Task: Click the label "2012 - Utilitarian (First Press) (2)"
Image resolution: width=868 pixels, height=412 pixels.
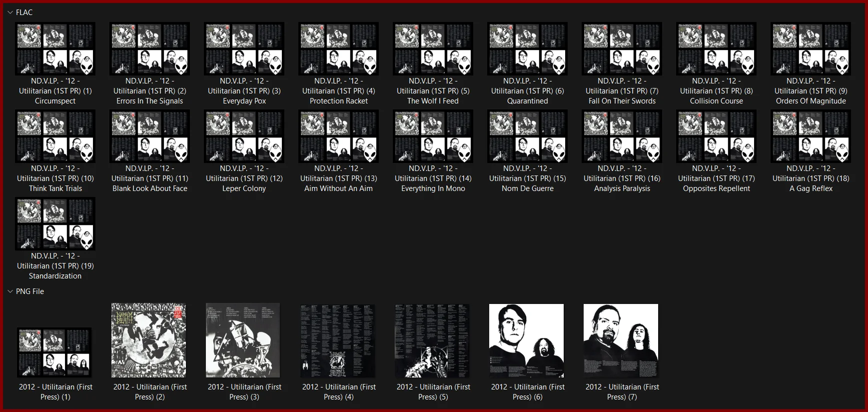Action: (149, 392)
